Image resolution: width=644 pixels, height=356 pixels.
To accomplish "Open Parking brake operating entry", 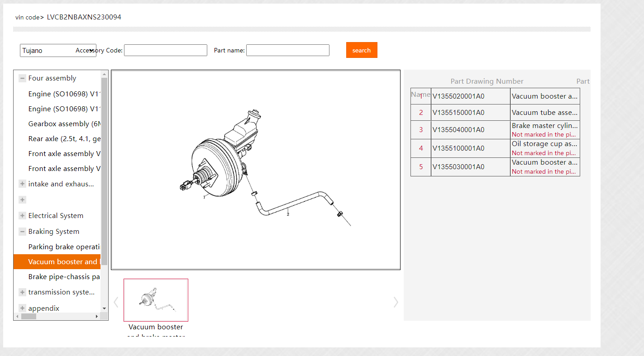I will [64, 247].
